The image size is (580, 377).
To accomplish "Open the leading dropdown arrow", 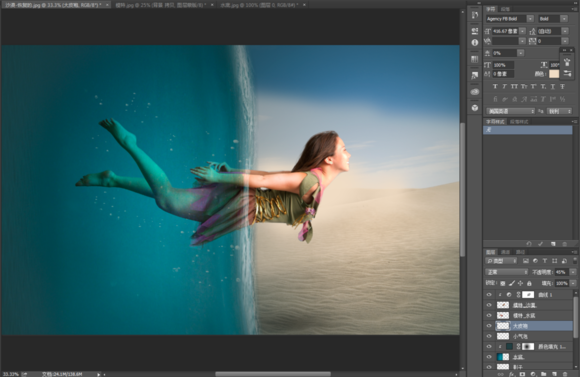I will (565, 31).
